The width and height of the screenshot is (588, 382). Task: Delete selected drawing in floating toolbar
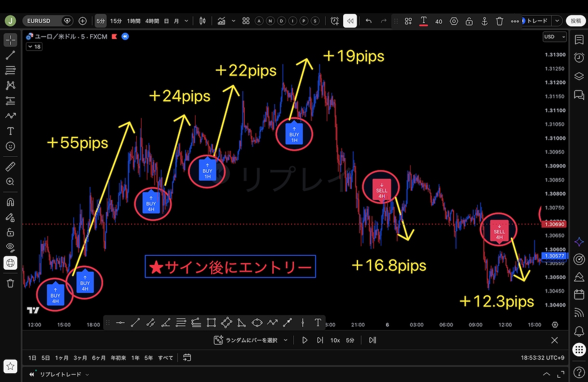(x=500, y=21)
